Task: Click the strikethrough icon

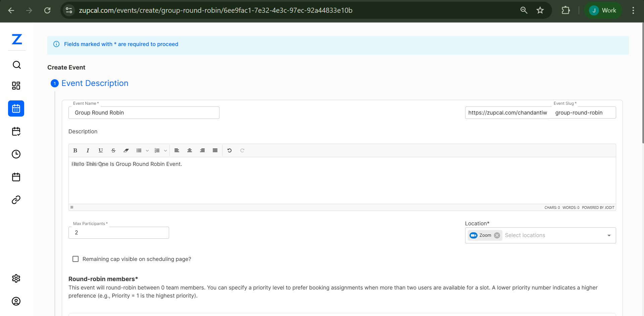Action: coord(113,150)
